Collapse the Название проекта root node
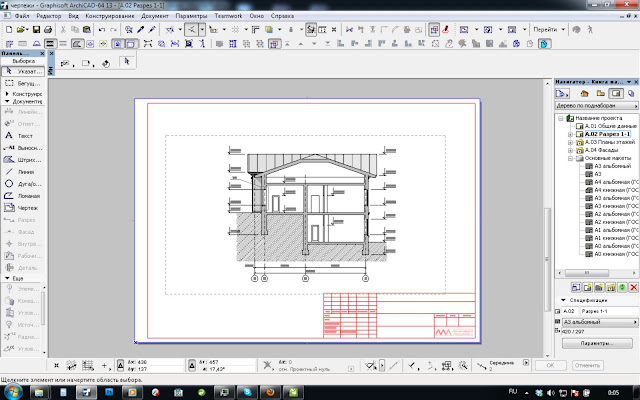The height and width of the screenshot is (400, 640). tap(561, 118)
